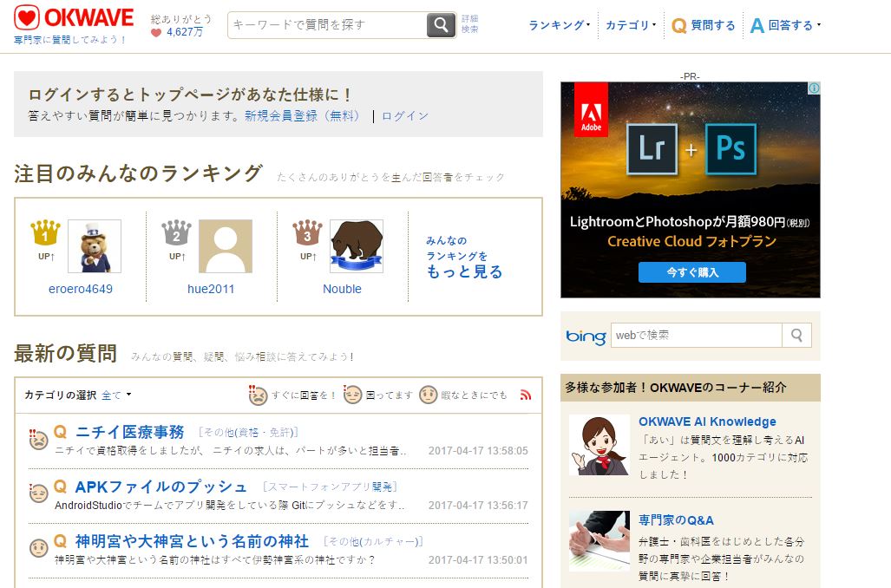Open eroero4649's teddy bear avatar
Viewport: 891px width, 588px height.
click(95, 246)
